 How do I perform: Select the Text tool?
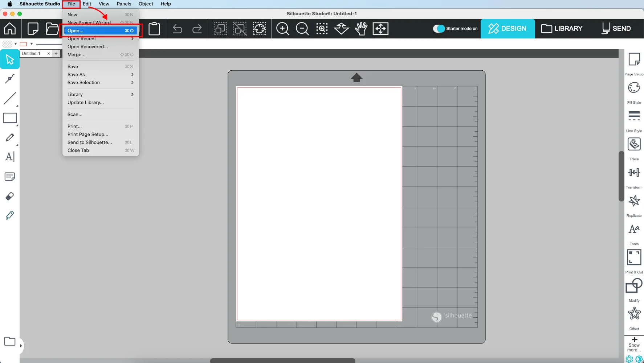click(10, 157)
